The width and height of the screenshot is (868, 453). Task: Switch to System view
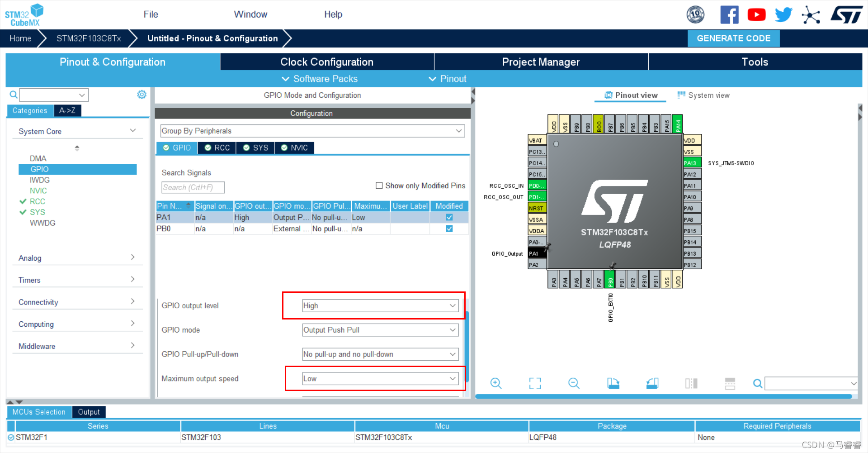pyautogui.click(x=703, y=95)
